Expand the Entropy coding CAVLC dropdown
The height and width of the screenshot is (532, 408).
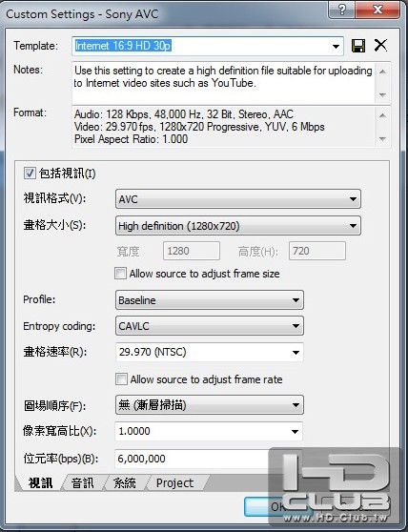210,326
